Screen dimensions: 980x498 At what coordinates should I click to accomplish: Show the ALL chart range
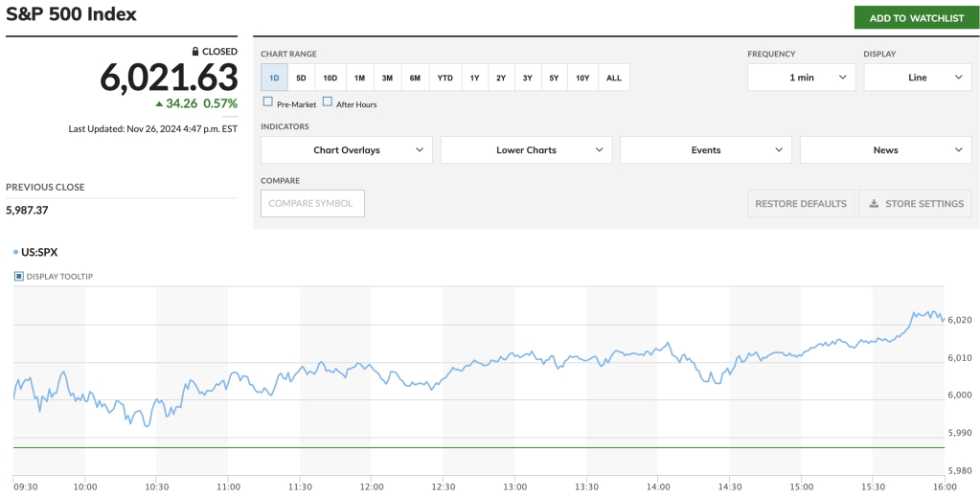point(614,78)
